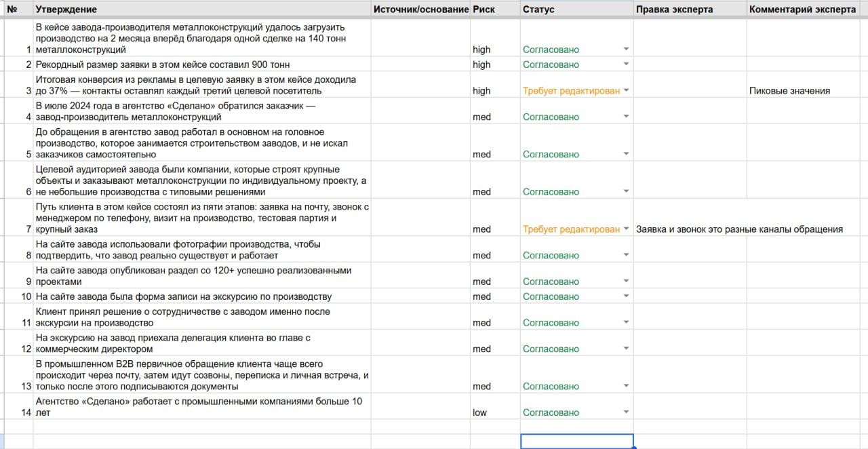Click row number 7 in the № column
This screenshot has height=449, width=868.
tap(28, 229)
